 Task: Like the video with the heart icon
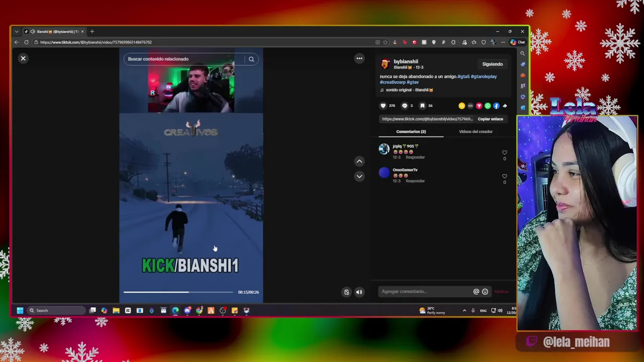[383, 106]
